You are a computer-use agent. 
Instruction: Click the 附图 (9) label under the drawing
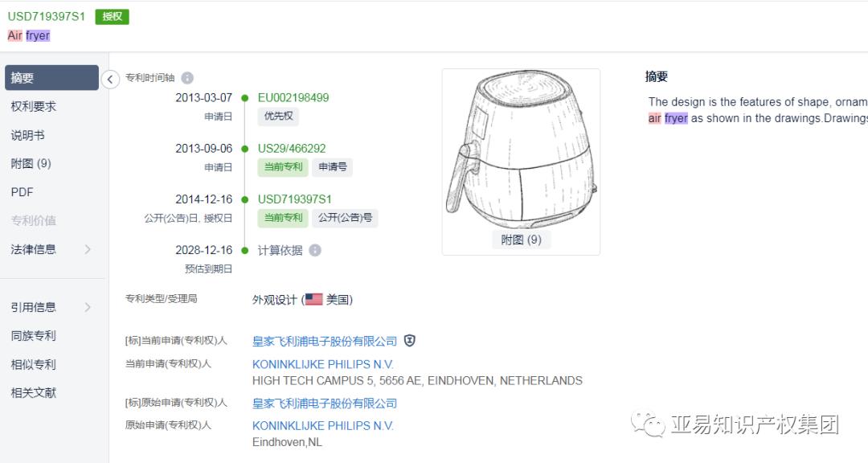coord(521,240)
